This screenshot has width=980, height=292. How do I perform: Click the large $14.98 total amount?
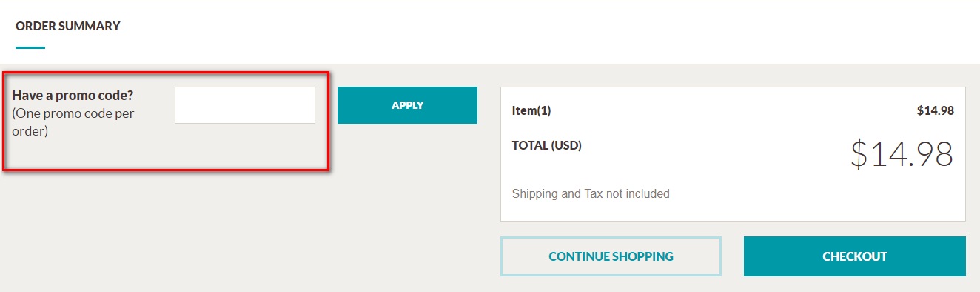point(902,153)
